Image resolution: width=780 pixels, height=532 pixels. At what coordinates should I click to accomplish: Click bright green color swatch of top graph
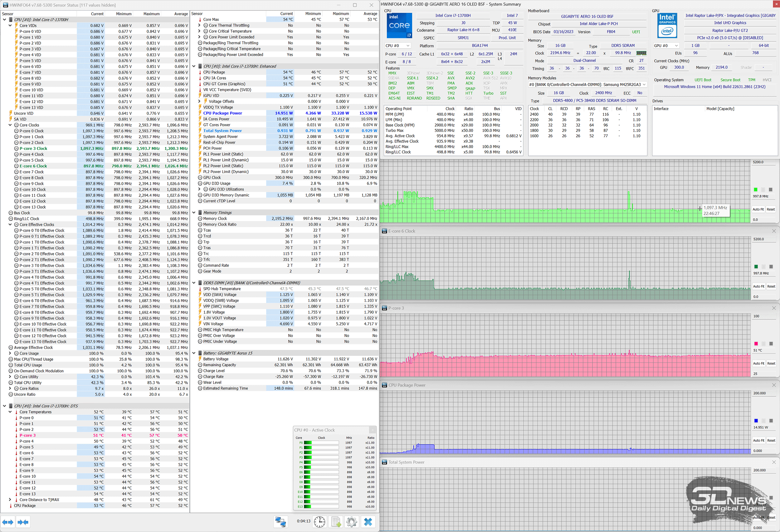(x=755, y=190)
